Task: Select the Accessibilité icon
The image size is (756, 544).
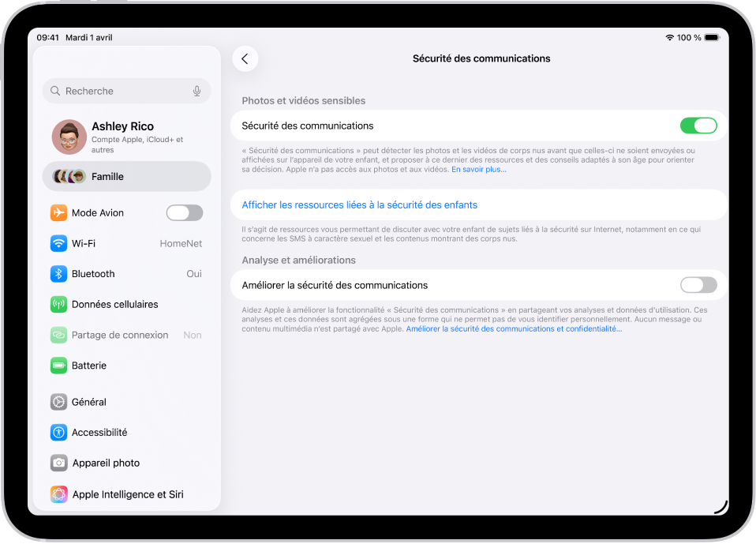Action: (58, 432)
